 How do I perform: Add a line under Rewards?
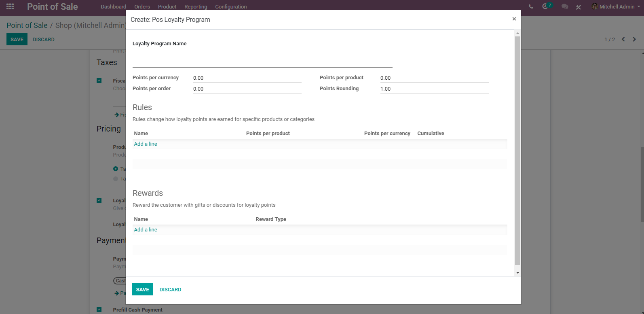[x=146, y=229]
